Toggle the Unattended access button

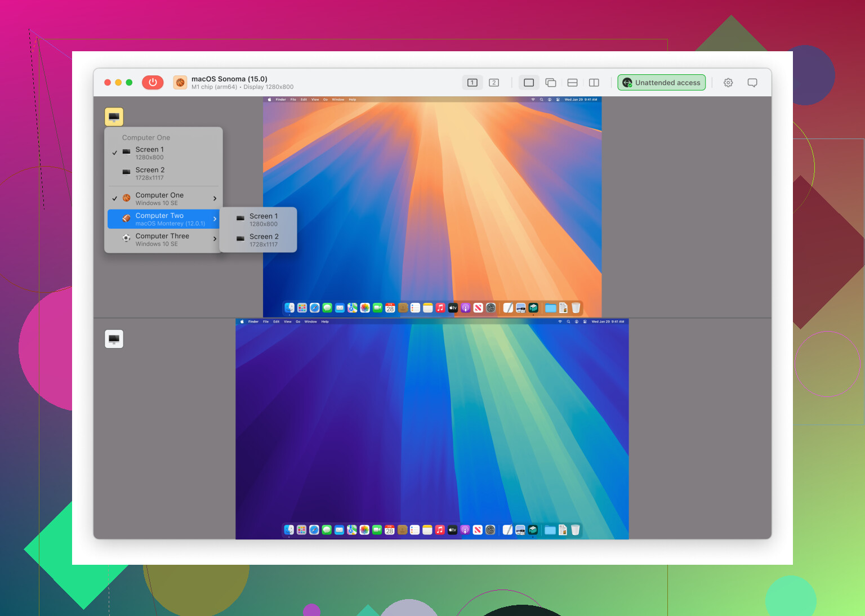pyautogui.click(x=662, y=83)
